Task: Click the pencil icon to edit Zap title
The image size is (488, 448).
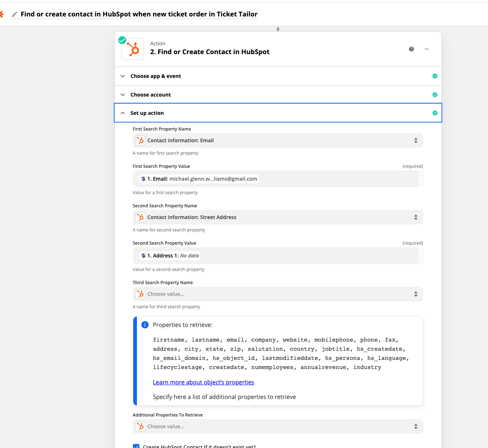Action: (15, 14)
